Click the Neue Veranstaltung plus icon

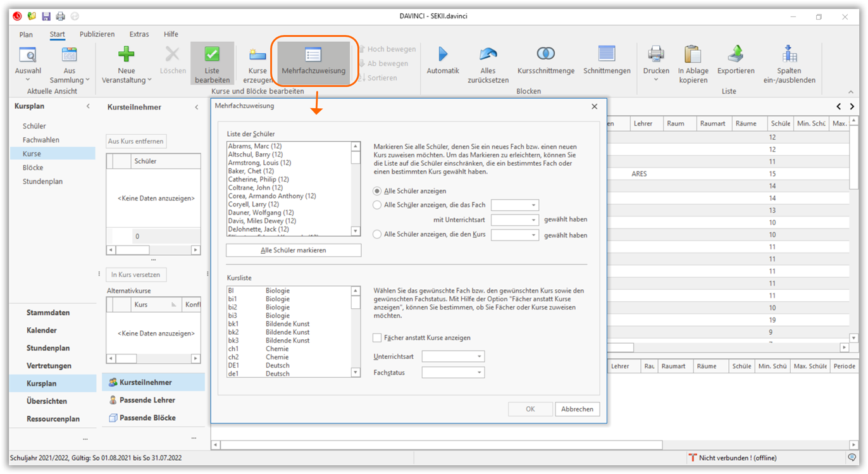[x=126, y=55]
